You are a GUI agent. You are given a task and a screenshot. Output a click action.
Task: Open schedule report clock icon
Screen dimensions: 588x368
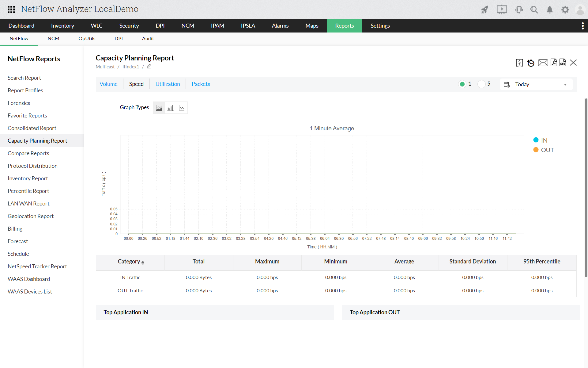[531, 63]
